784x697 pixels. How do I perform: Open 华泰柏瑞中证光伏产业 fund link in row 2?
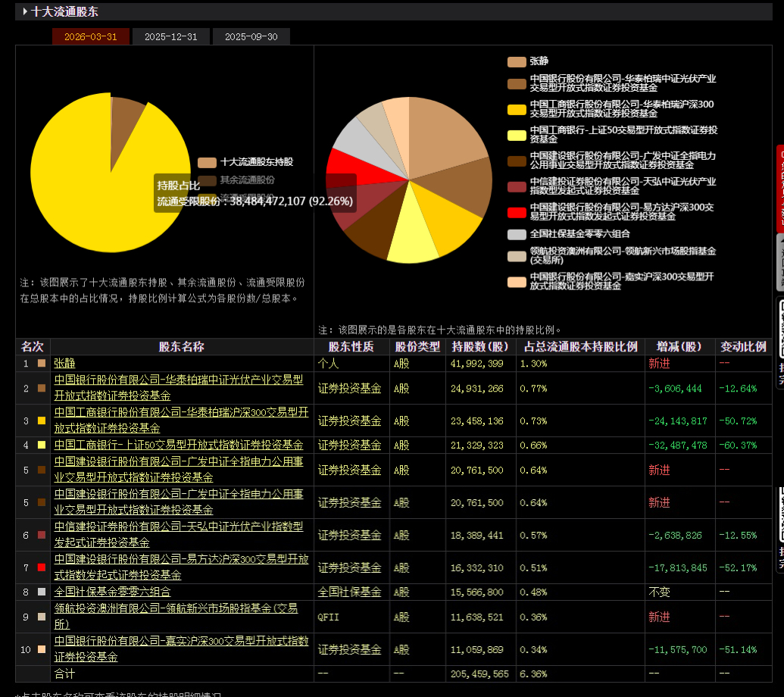click(179, 388)
